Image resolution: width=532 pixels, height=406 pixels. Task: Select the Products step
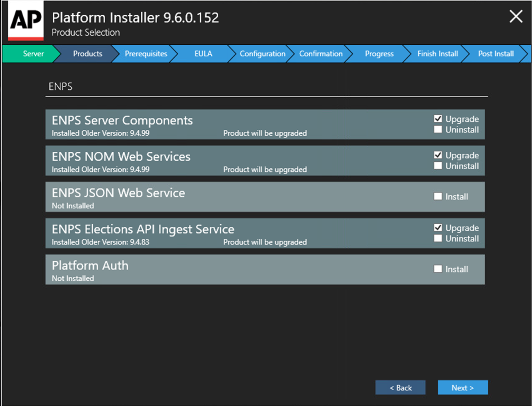tap(87, 54)
